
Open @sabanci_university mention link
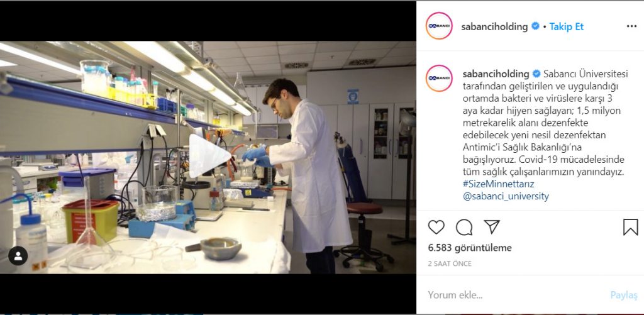pyautogui.click(x=506, y=196)
